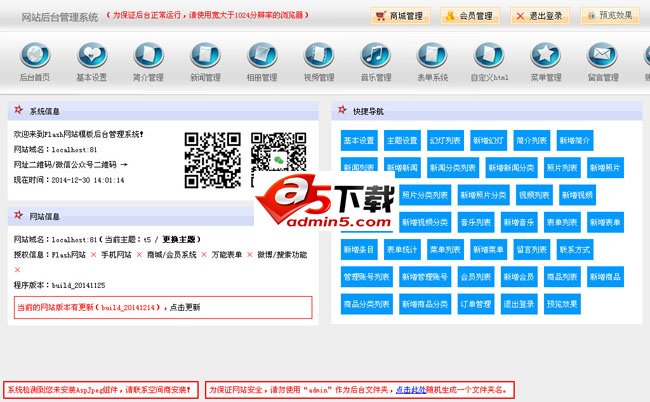Viewport: 650px width, 402px height.
Task: Click 退出登录 blue tile in quick navigation
Action: tap(519, 304)
